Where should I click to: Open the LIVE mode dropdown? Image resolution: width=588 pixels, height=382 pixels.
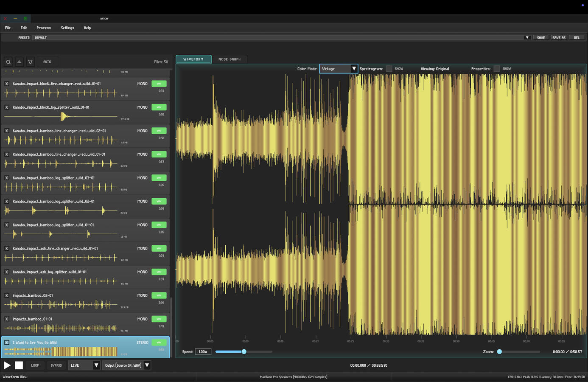pos(84,365)
